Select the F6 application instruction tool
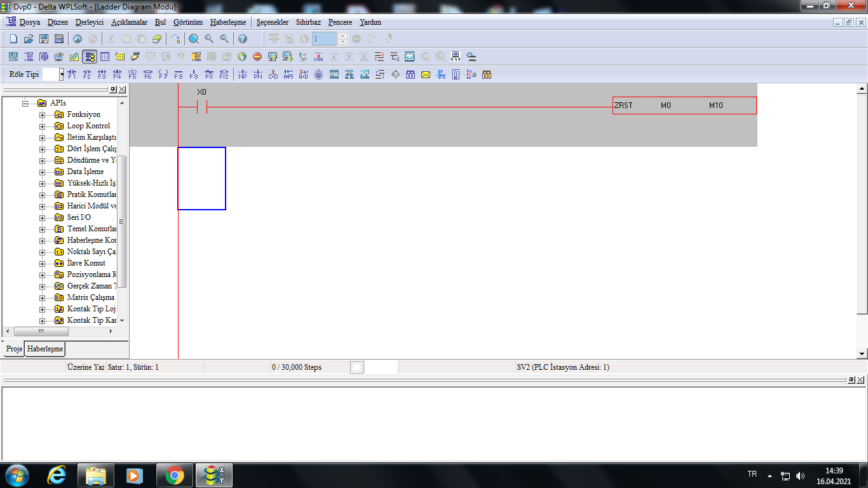This screenshot has height=488, width=868. click(147, 74)
